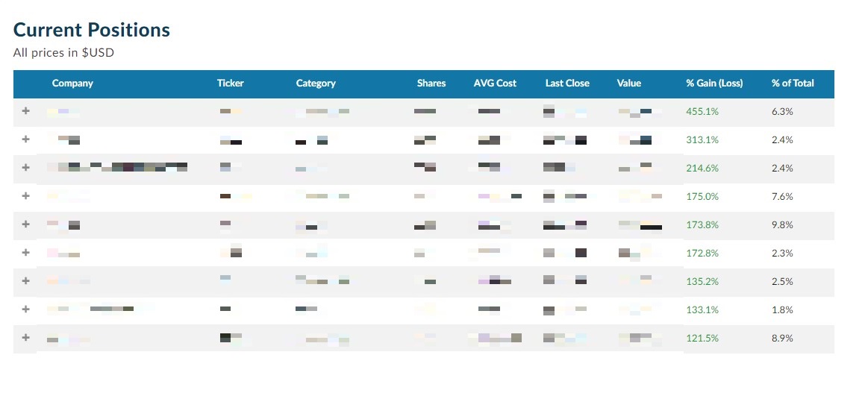Image resolution: width=868 pixels, height=393 pixels.
Task: Click the Shares column header
Action: click(431, 84)
